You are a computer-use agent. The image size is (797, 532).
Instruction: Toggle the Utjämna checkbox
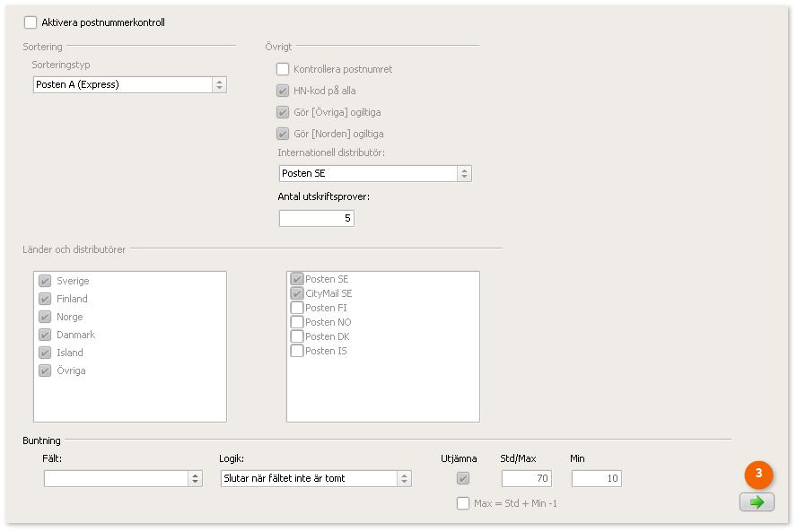pos(463,478)
